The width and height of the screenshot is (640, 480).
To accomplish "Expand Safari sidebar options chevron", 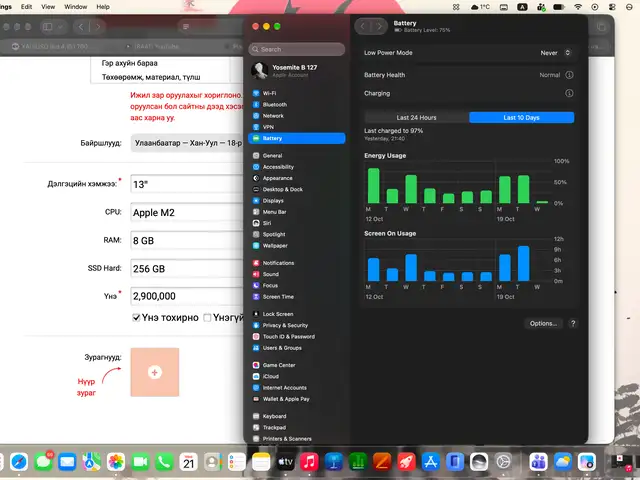I will (60, 27).
